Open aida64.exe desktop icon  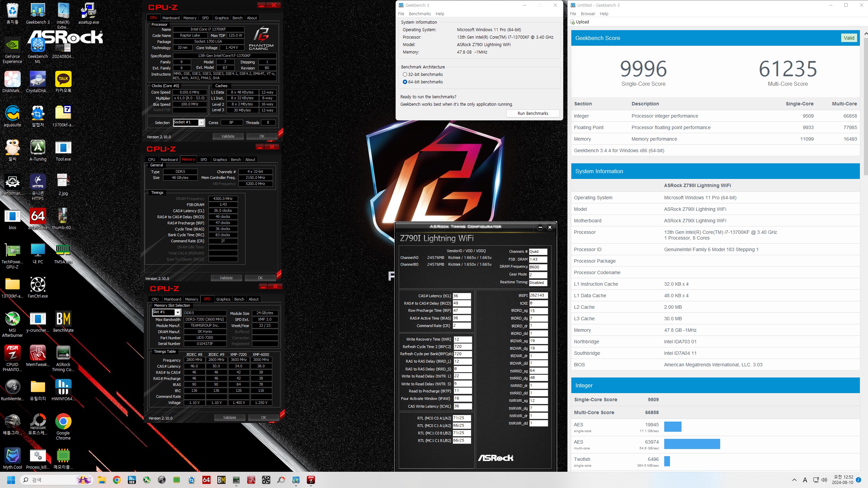coord(38,219)
